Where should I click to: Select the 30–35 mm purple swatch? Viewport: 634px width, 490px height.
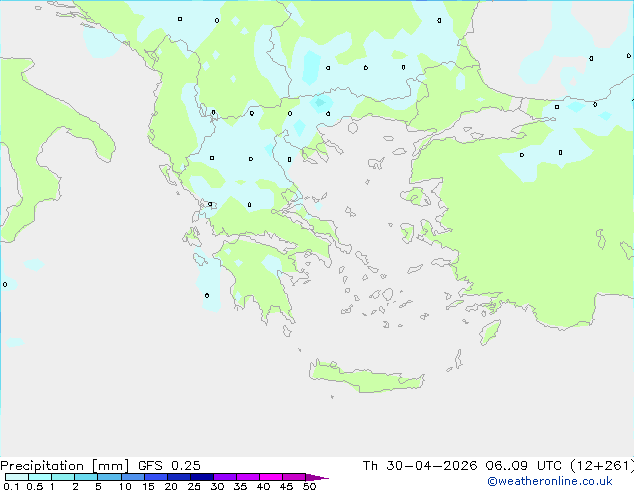tap(225, 477)
